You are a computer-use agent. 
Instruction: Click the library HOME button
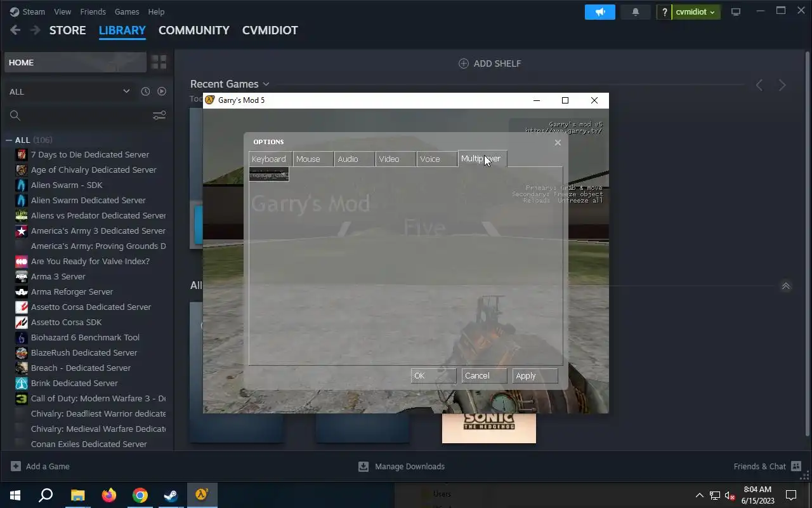pyautogui.click(x=75, y=62)
